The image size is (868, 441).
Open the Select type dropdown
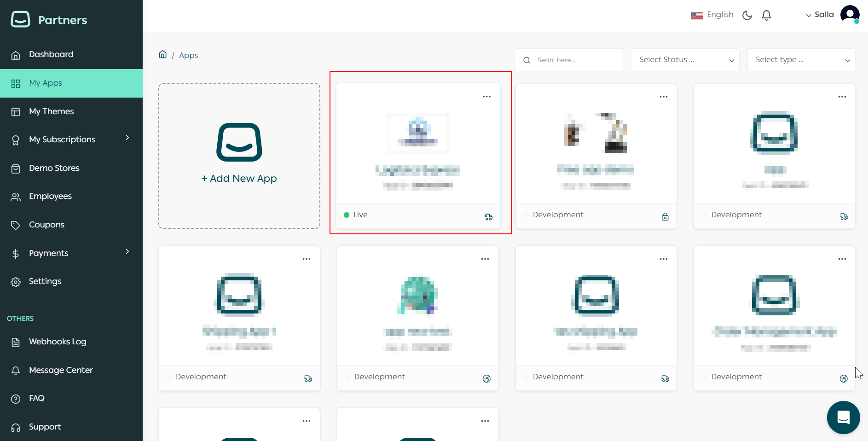pyautogui.click(x=801, y=60)
